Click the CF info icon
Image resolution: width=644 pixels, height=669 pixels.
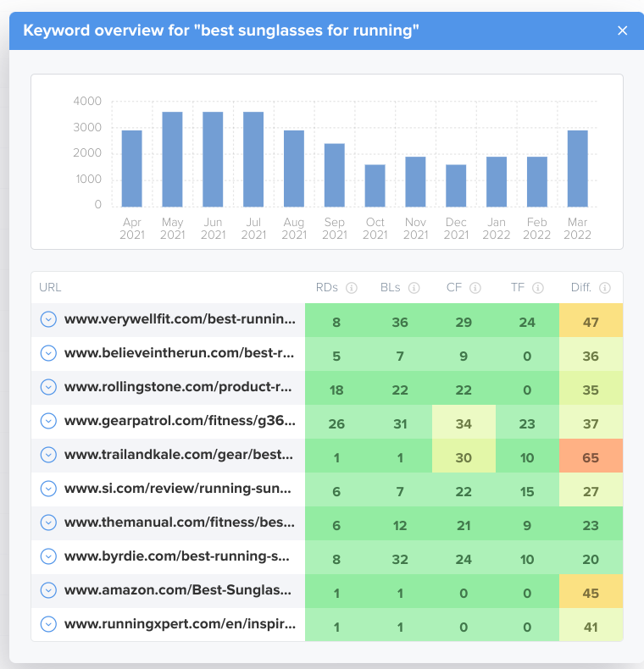click(x=475, y=288)
